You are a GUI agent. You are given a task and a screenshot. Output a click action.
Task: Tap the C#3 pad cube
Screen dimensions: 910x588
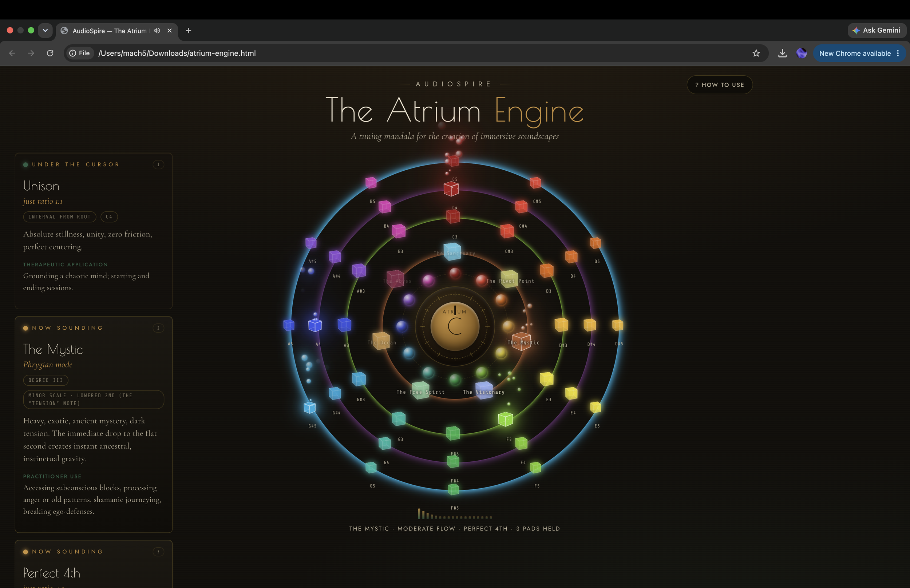tap(507, 231)
